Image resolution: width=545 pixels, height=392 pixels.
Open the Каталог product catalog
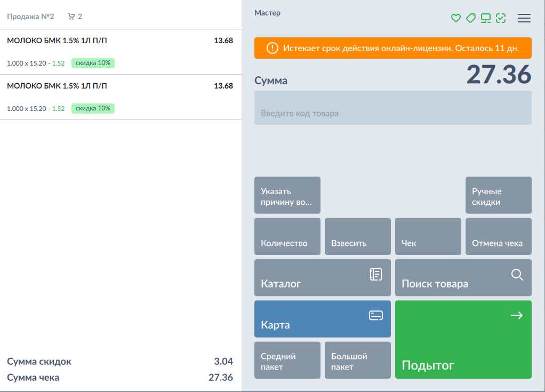tap(322, 277)
